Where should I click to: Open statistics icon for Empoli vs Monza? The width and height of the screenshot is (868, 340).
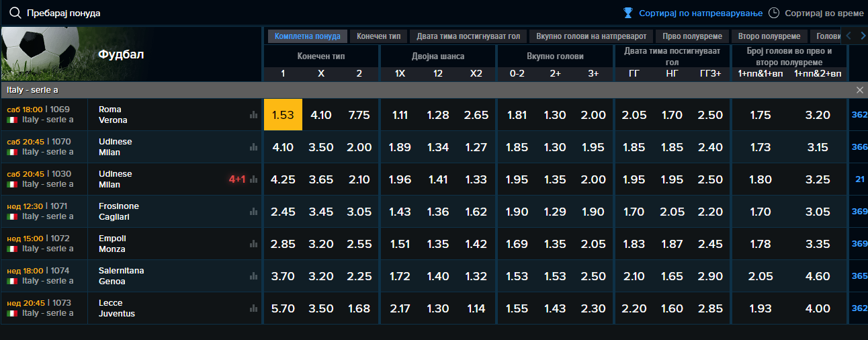coord(253,244)
